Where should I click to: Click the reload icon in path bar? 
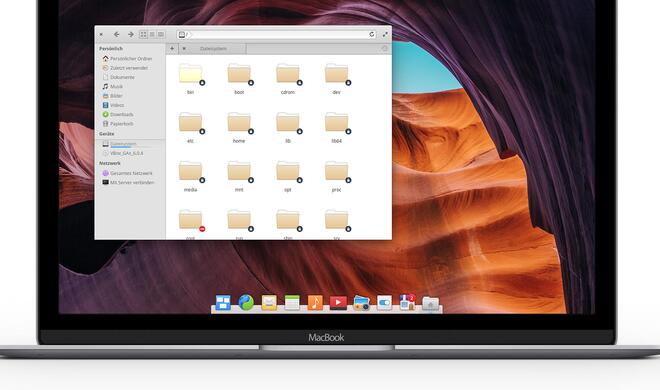click(x=372, y=34)
